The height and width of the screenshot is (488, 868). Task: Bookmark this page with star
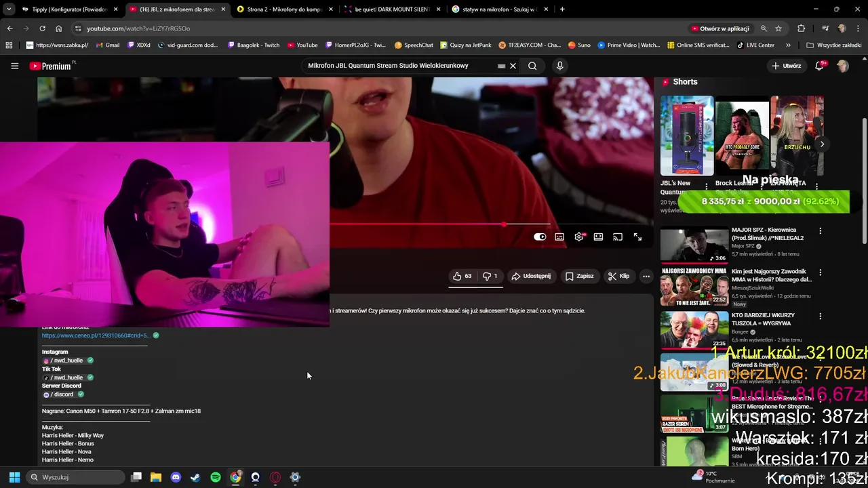point(778,28)
